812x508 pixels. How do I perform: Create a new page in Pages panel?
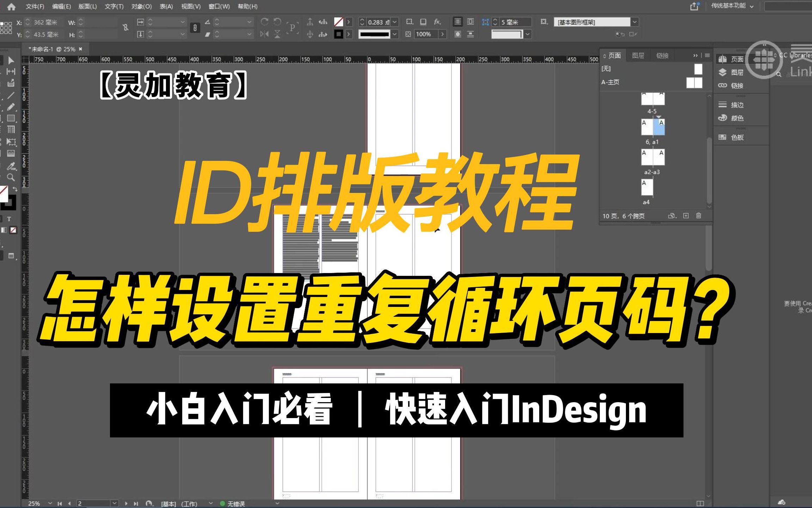click(x=686, y=216)
